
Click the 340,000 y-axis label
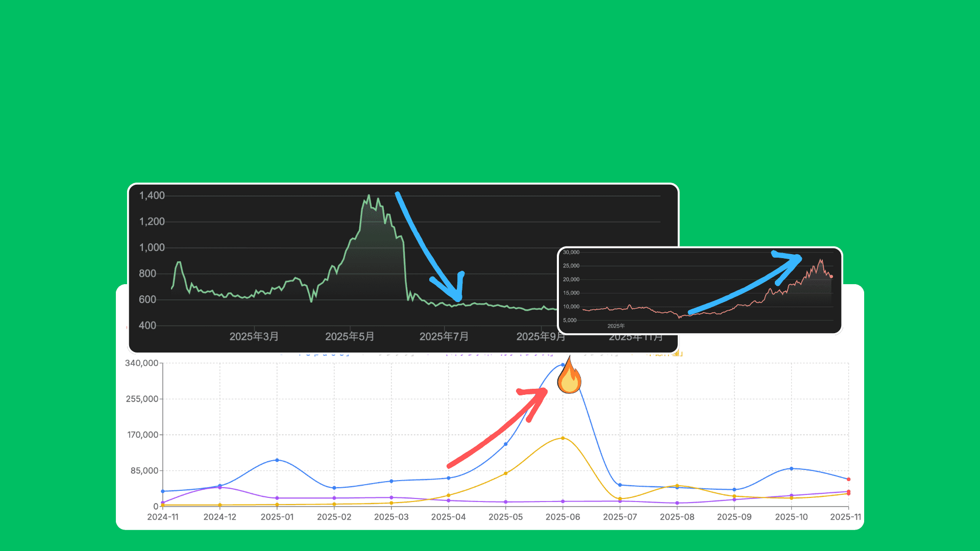click(x=141, y=363)
